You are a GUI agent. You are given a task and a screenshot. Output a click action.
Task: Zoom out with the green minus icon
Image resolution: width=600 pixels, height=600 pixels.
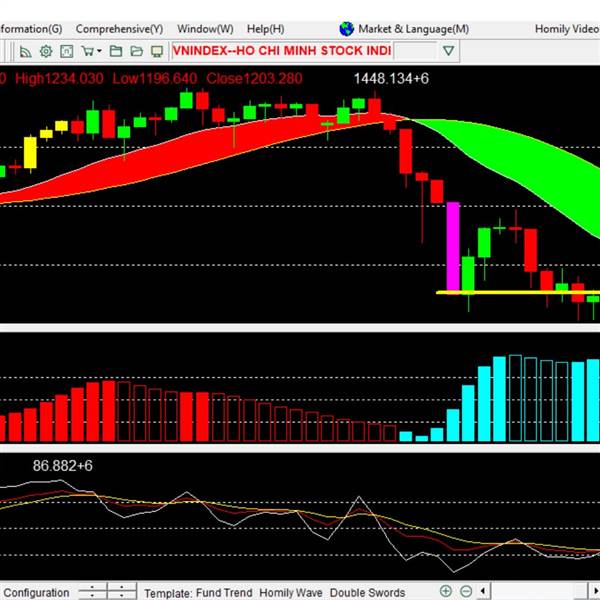[466, 592]
